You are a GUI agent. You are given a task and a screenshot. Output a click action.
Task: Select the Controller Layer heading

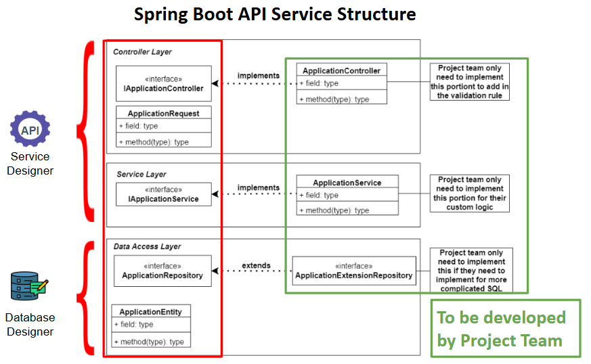point(142,52)
